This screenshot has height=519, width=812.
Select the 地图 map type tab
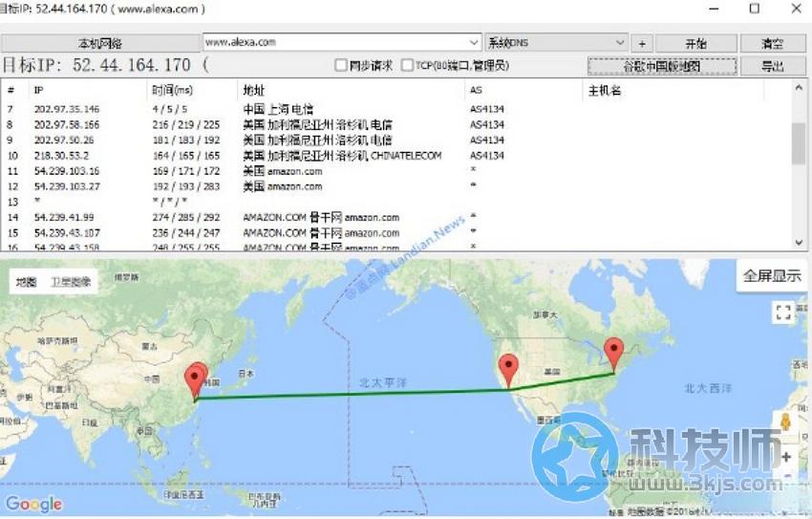coord(27,282)
